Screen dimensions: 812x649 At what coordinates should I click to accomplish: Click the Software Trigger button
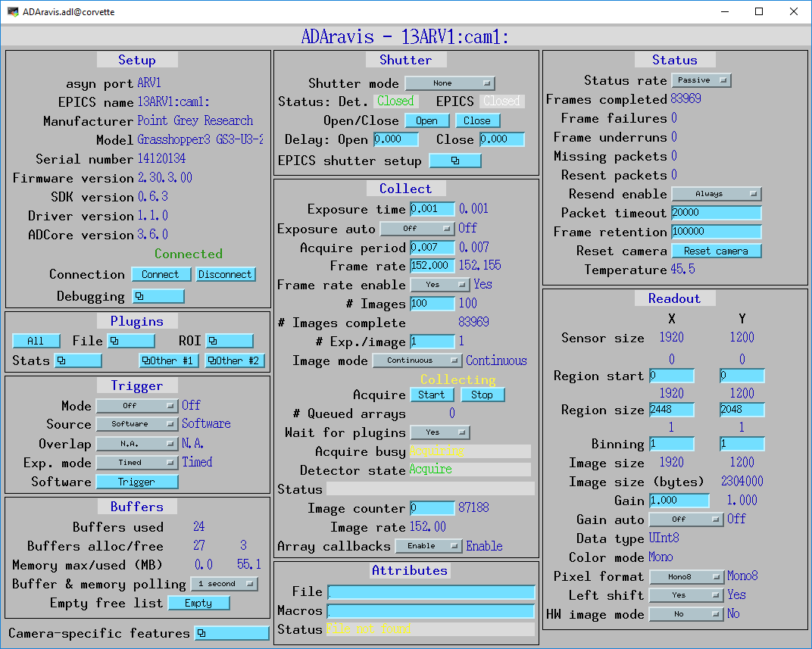[x=137, y=482]
